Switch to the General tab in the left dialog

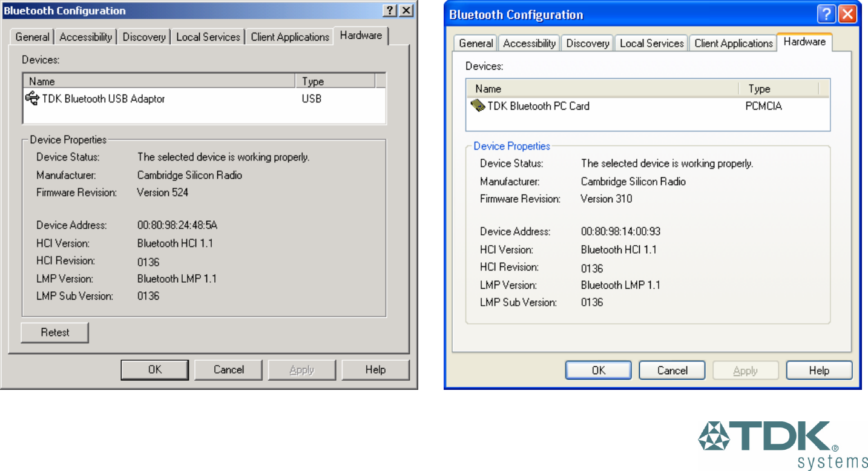32,37
